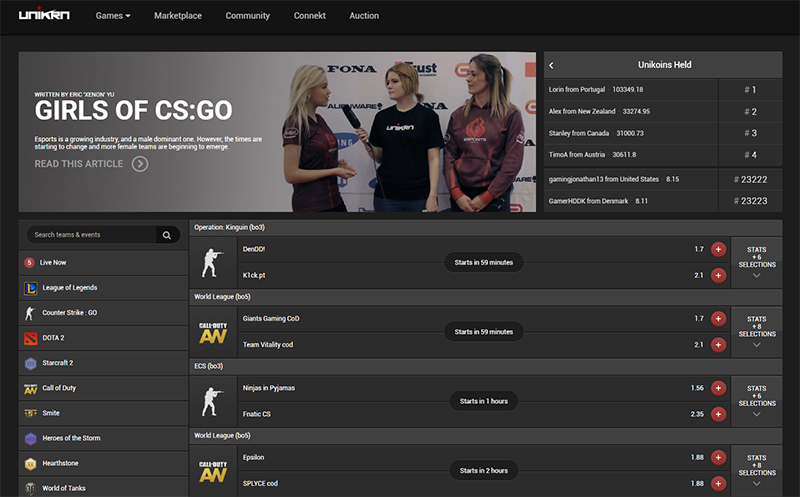Click the Heroes of the Storm icon
Viewport: 800px width, 497px height.
point(31,438)
